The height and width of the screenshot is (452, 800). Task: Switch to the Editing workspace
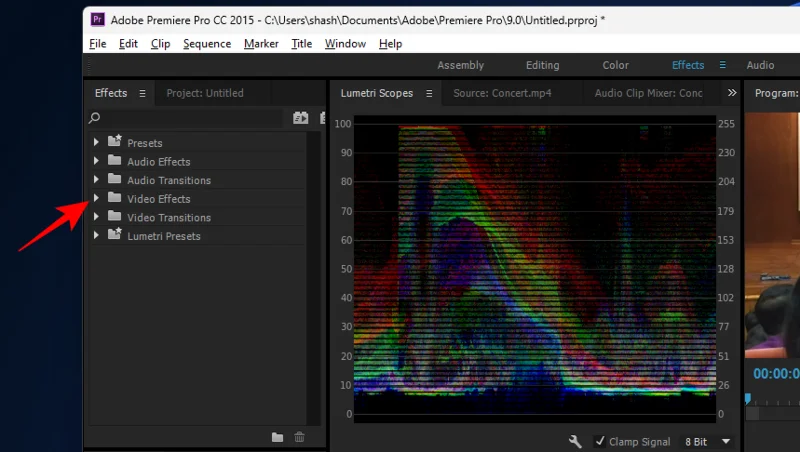543,65
